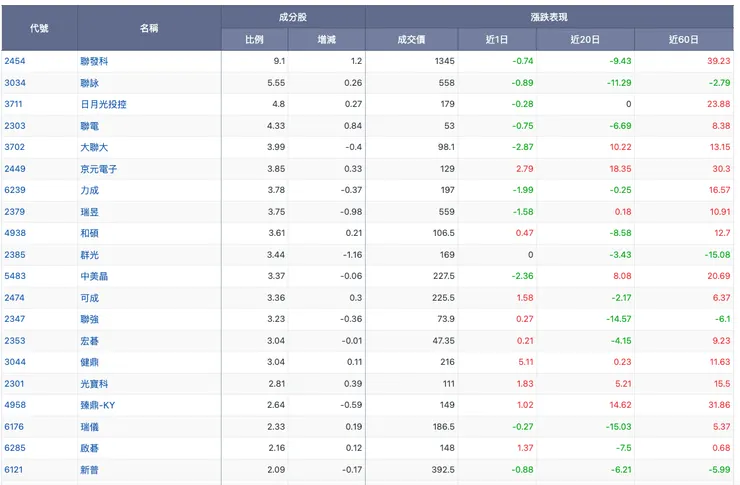740x485 pixels.
Task: Click stock code 4938
Action: pyautogui.click(x=15, y=233)
